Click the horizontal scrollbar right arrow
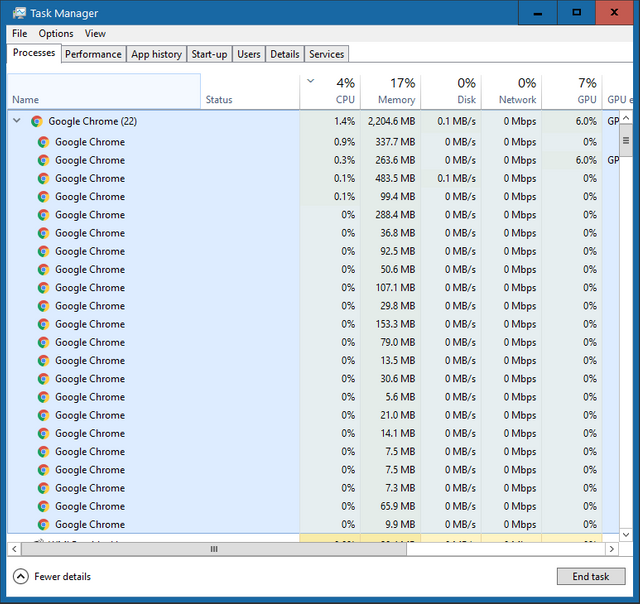 coord(612,549)
